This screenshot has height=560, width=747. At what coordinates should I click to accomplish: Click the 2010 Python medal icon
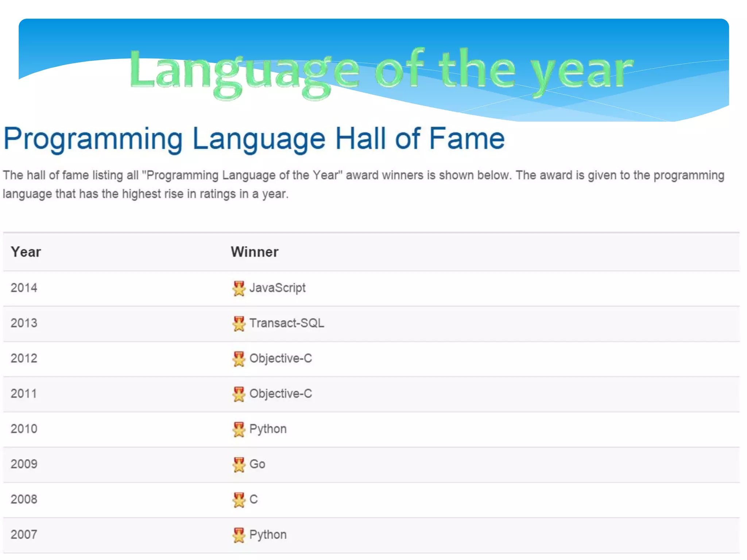tap(239, 429)
